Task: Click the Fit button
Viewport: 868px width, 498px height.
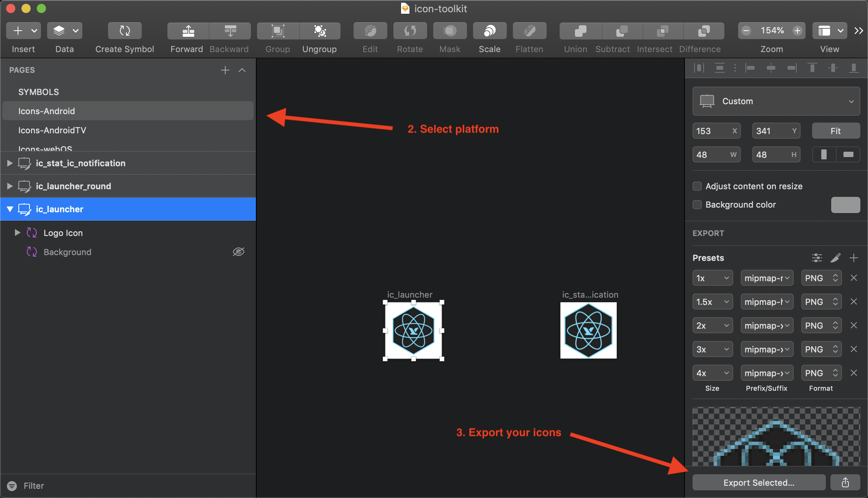Action: [836, 131]
